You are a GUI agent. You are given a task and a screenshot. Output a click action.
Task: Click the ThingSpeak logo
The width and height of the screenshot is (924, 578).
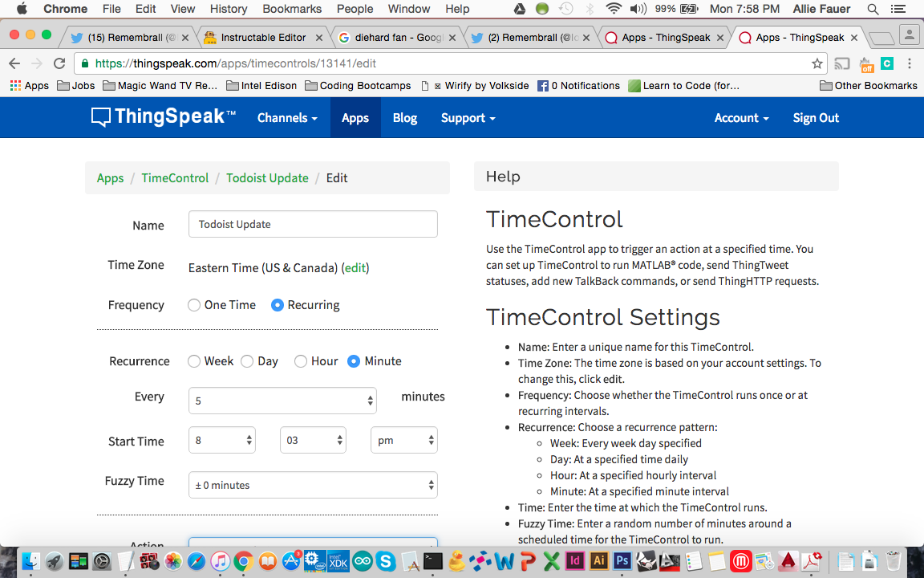(x=164, y=116)
